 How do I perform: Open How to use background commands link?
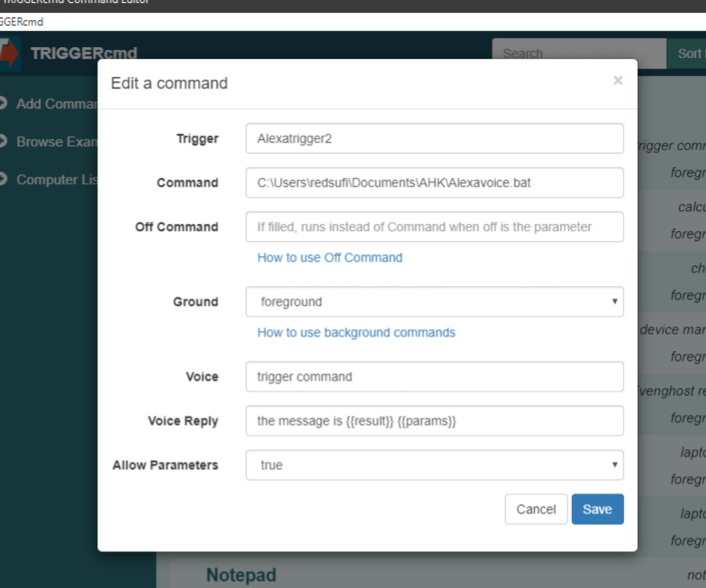356,332
